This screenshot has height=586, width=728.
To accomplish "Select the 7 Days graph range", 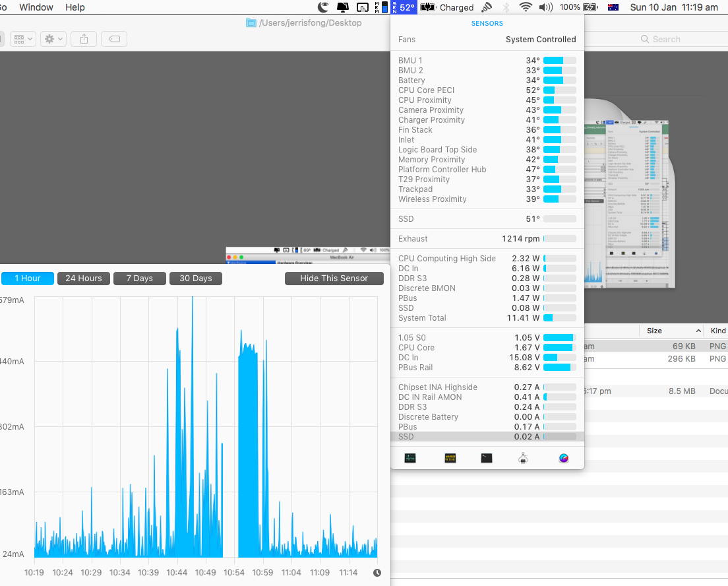I will pos(139,278).
